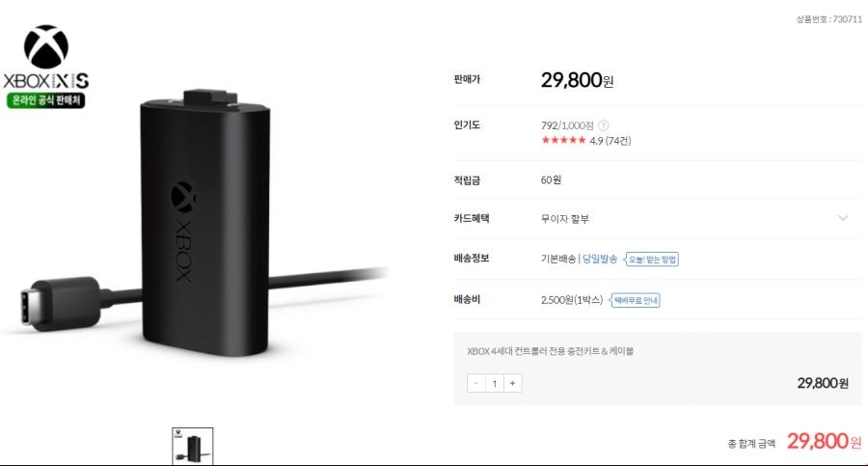Click the 상품번호 730711 text
Image resolution: width=868 pixels, height=466 pixels.
click(x=828, y=19)
